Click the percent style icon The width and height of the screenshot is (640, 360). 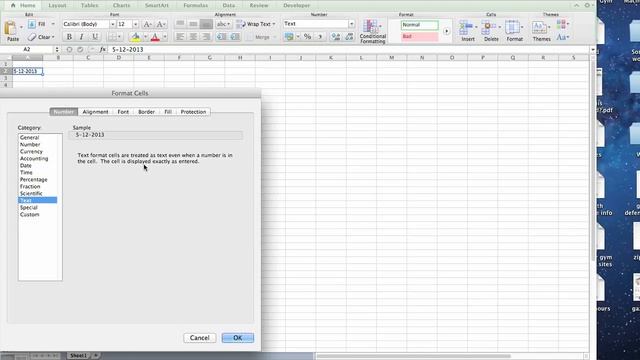307,37
